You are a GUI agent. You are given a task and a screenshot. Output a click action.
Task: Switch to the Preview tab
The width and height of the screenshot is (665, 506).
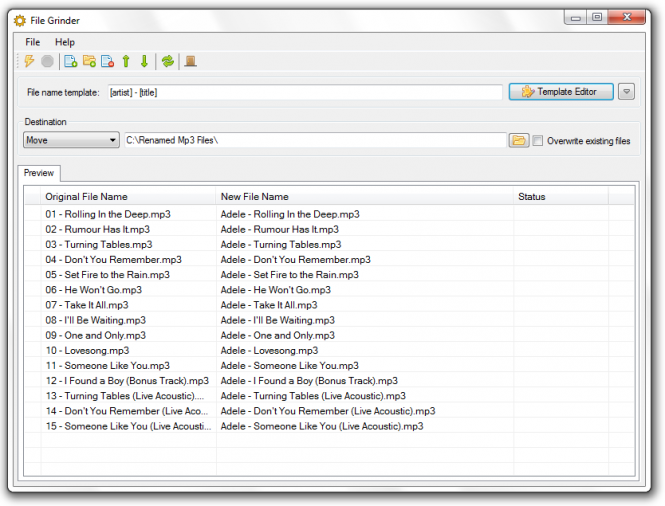[x=39, y=173]
